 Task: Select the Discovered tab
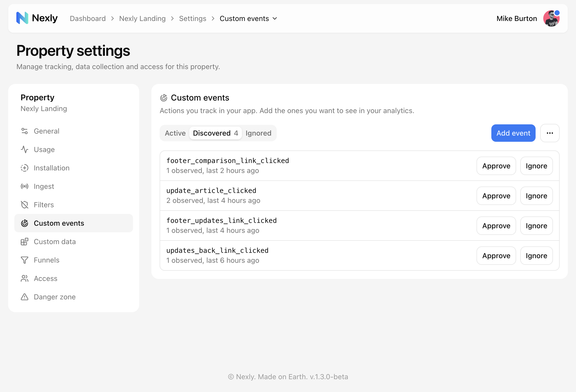[x=215, y=133]
